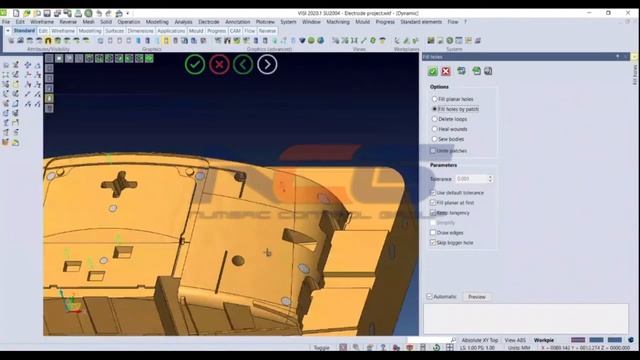The image size is (640, 360).
Task: Click the green circle icon in the System group
Action: [x=449, y=40]
